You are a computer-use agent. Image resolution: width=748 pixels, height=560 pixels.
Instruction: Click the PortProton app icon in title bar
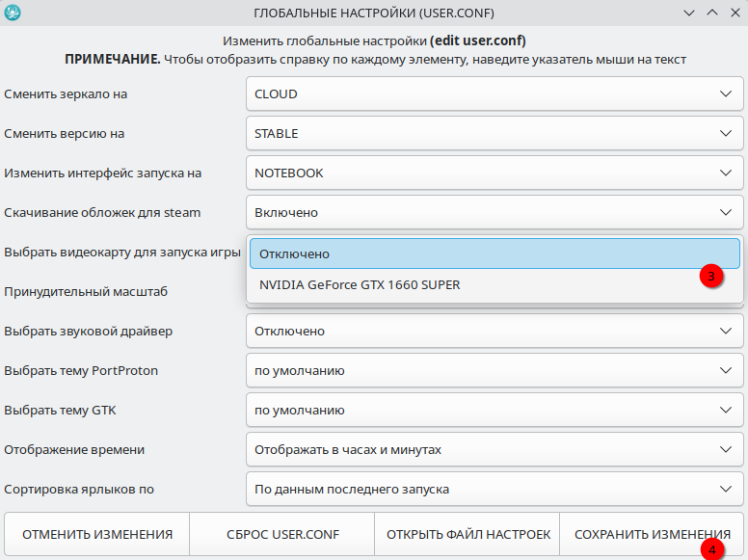click(x=13, y=13)
